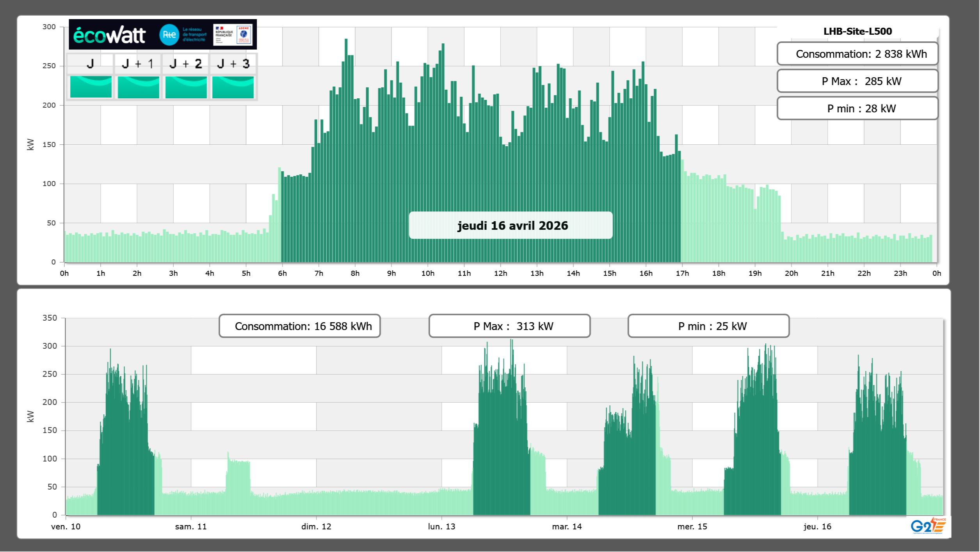The width and height of the screenshot is (980, 552).
Task: Click the green wave signal under J
Action: (x=91, y=87)
